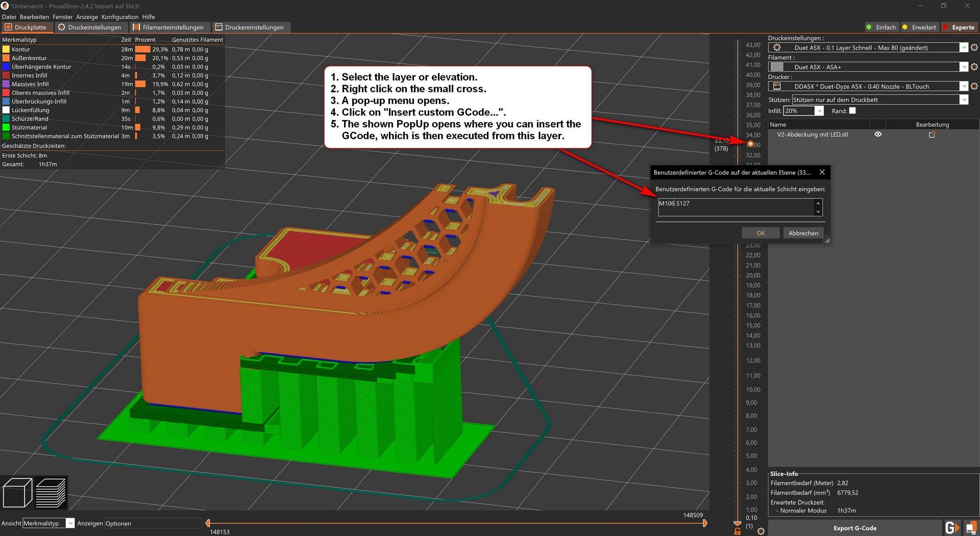Open the Ansicht Merkmalstyp dropdown
Image resolution: width=980 pixels, height=536 pixels.
[x=48, y=523]
